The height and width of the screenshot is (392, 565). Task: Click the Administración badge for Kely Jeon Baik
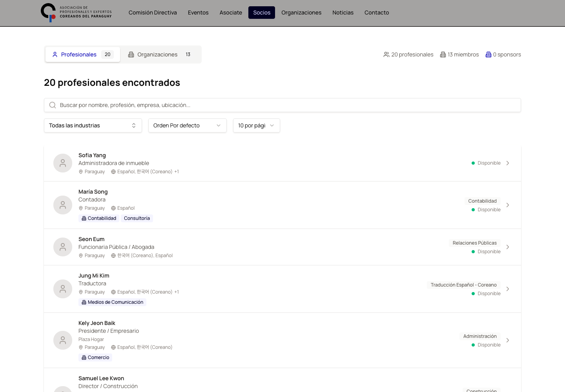[480, 336]
